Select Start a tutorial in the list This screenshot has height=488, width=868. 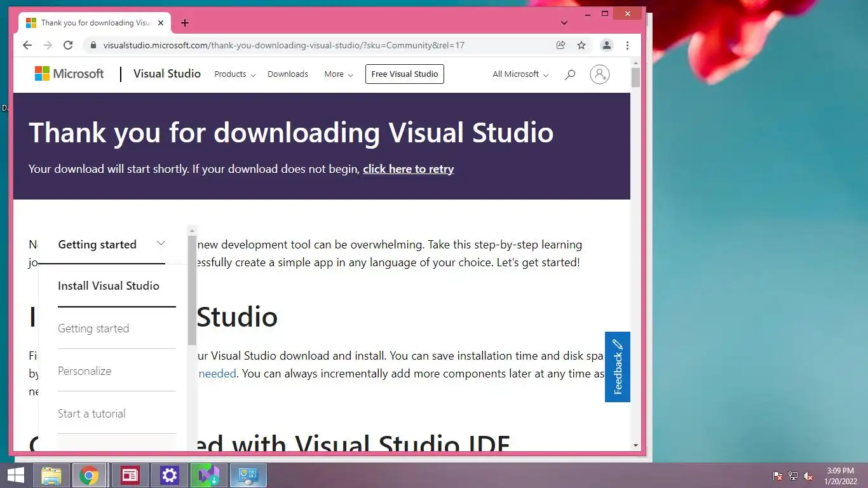click(x=92, y=414)
